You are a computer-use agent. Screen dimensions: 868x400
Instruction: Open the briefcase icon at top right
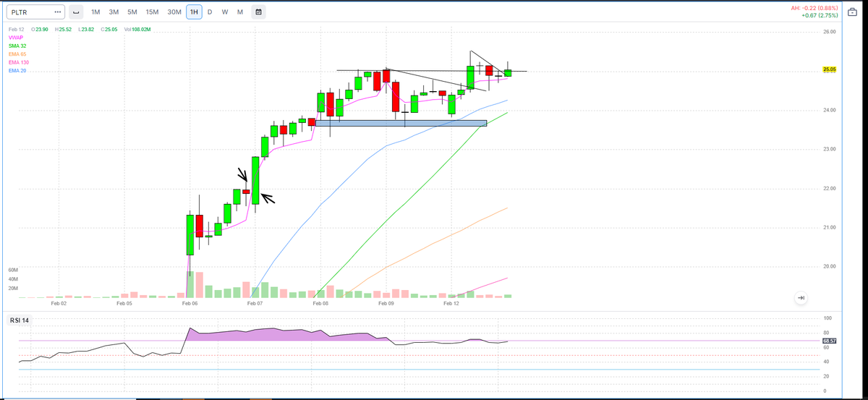point(852,14)
